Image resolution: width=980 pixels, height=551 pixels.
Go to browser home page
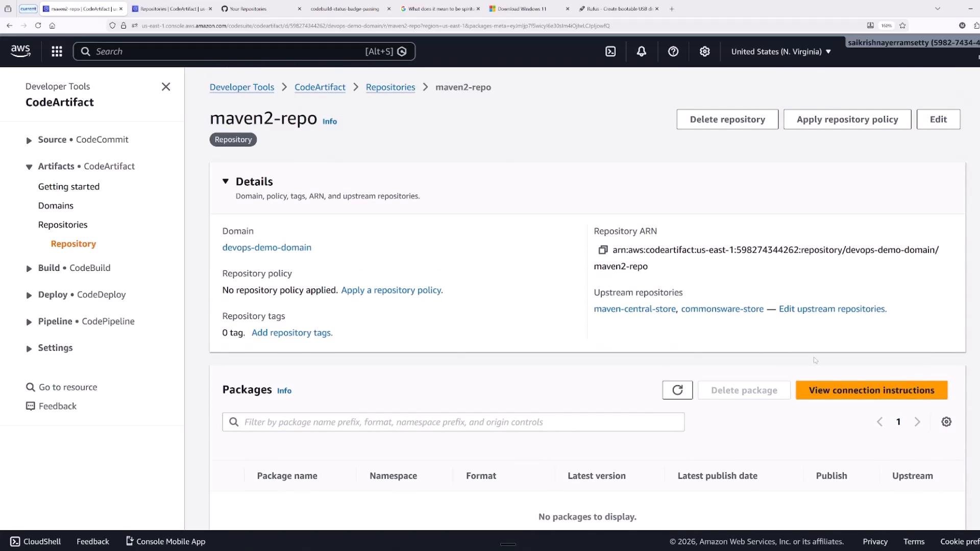pyautogui.click(x=52, y=25)
